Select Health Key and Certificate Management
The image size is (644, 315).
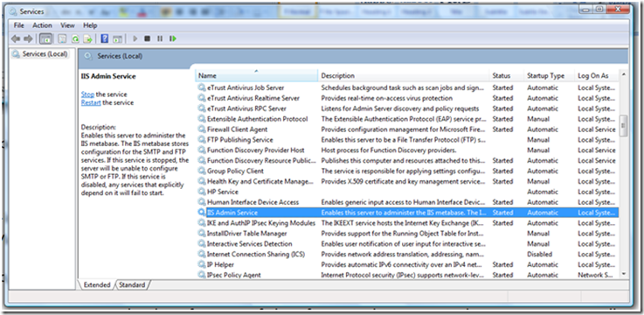point(407,181)
